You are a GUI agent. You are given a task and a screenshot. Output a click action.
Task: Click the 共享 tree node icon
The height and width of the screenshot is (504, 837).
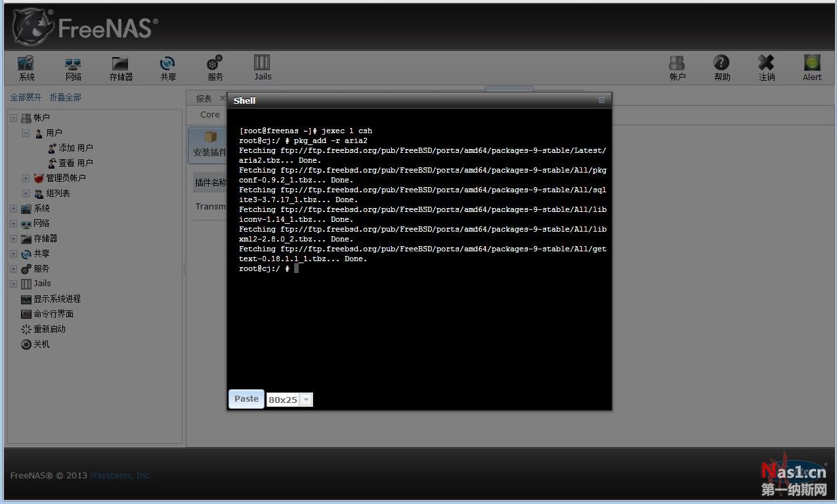coord(26,254)
